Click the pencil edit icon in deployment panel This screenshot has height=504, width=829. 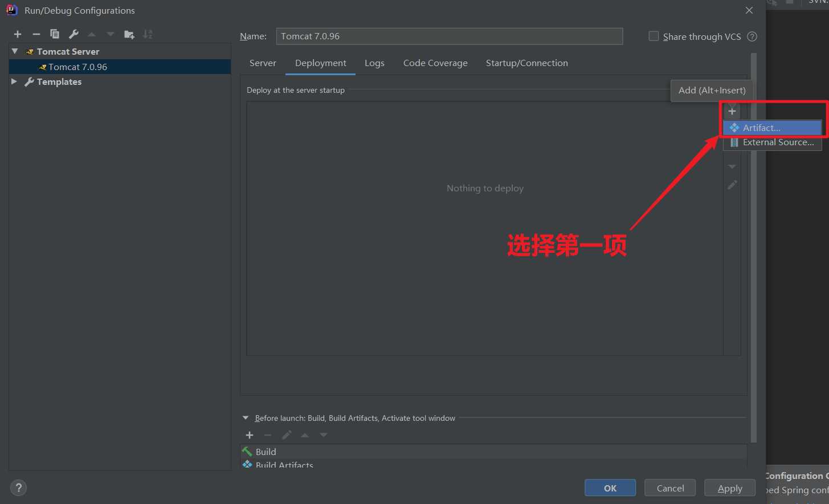pos(732,185)
